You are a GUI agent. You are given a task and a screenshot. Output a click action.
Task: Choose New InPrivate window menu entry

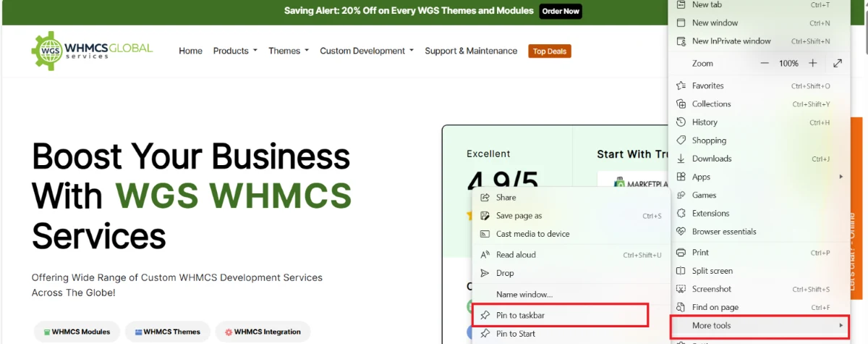coord(759,41)
